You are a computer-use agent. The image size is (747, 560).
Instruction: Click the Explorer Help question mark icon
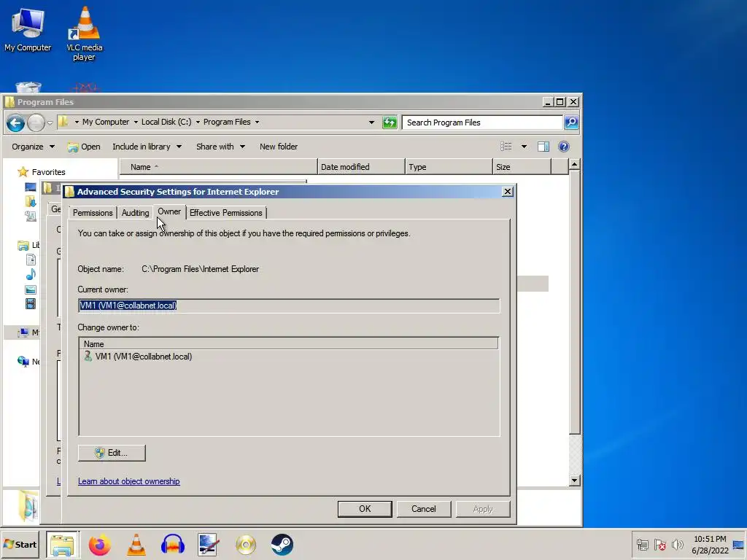(564, 147)
